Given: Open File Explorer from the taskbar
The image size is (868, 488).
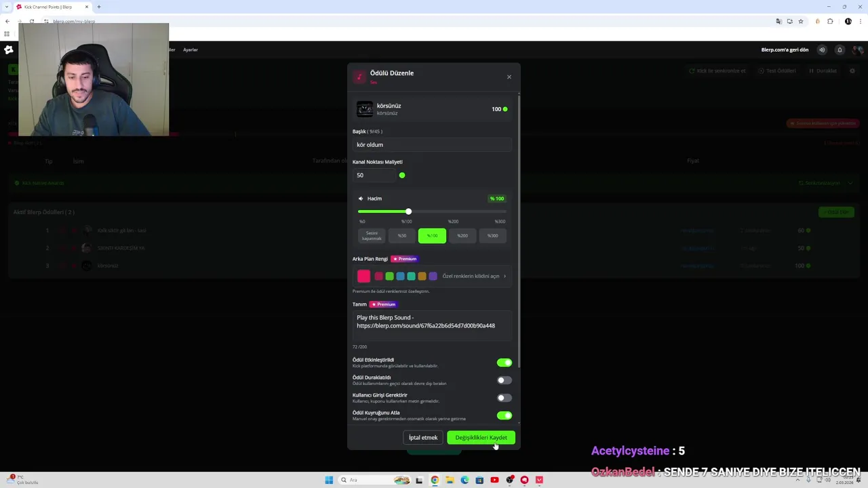Looking at the screenshot, I should [x=450, y=480].
